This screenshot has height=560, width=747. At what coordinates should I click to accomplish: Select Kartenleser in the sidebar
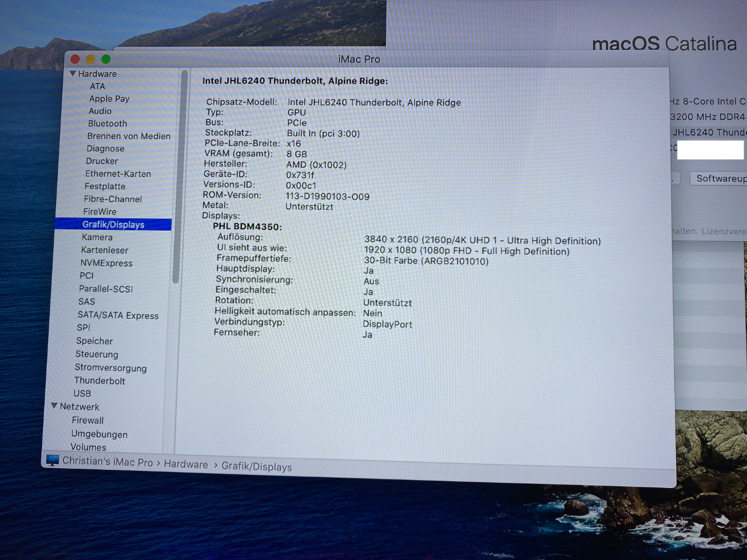[104, 250]
